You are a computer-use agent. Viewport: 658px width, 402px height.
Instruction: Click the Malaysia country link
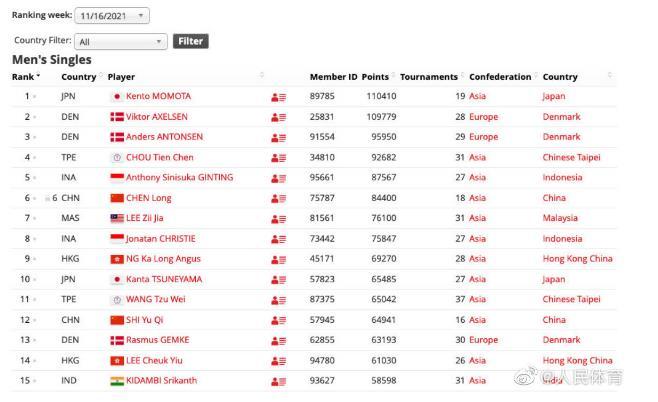coord(560,218)
